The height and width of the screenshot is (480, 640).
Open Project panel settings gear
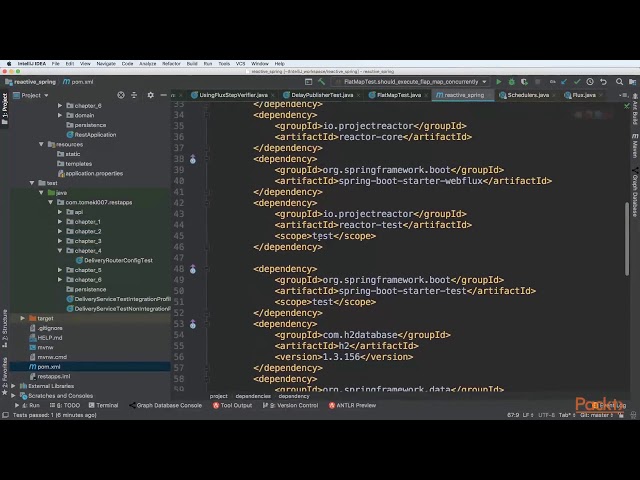pyautogui.click(x=151, y=95)
